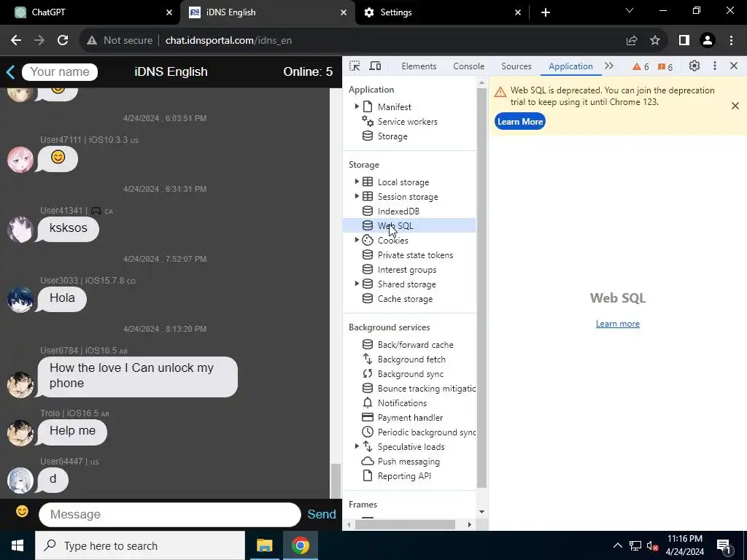Image resolution: width=747 pixels, height=560 pixels.
Task: Open Background fetch service
Action: (x=411, y=359)
